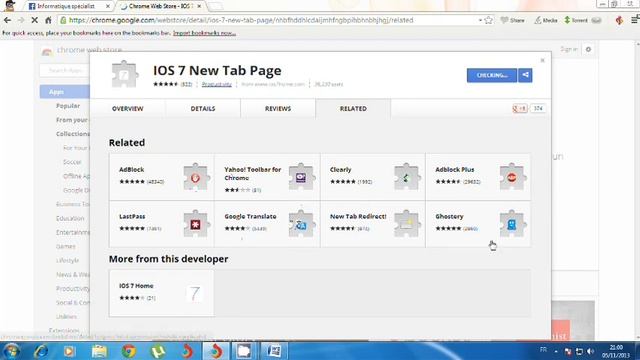Open uTorrent from the taskbar
The image size is (640, 360).
pos(158,351)
